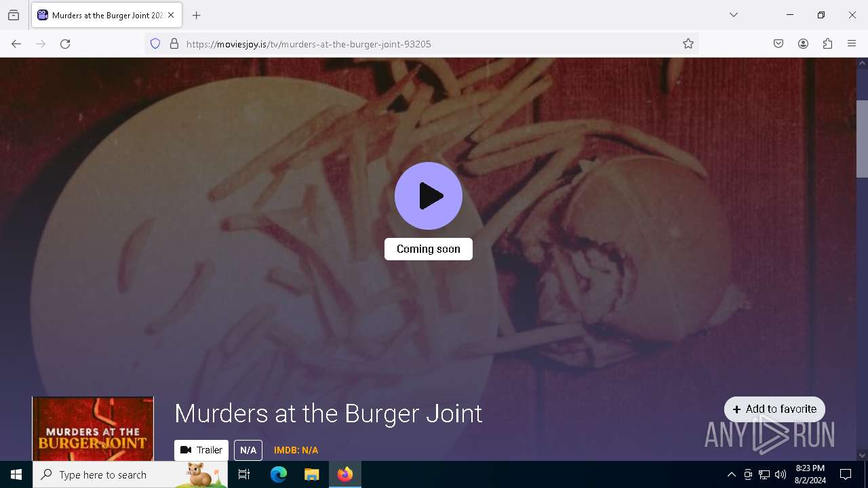Open a new browser tab
Image resolution: width=868 pixels, height=488 pixels.
[x=197, y=15]
